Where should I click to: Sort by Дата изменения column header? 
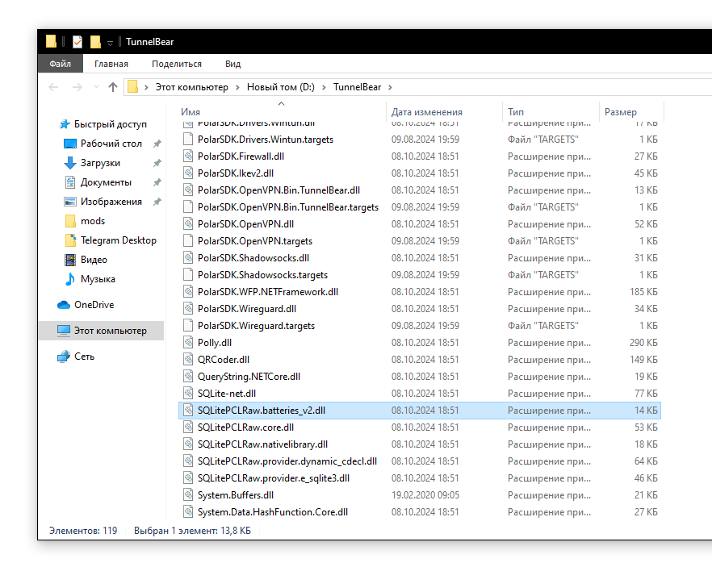click(x=445, y=111)
